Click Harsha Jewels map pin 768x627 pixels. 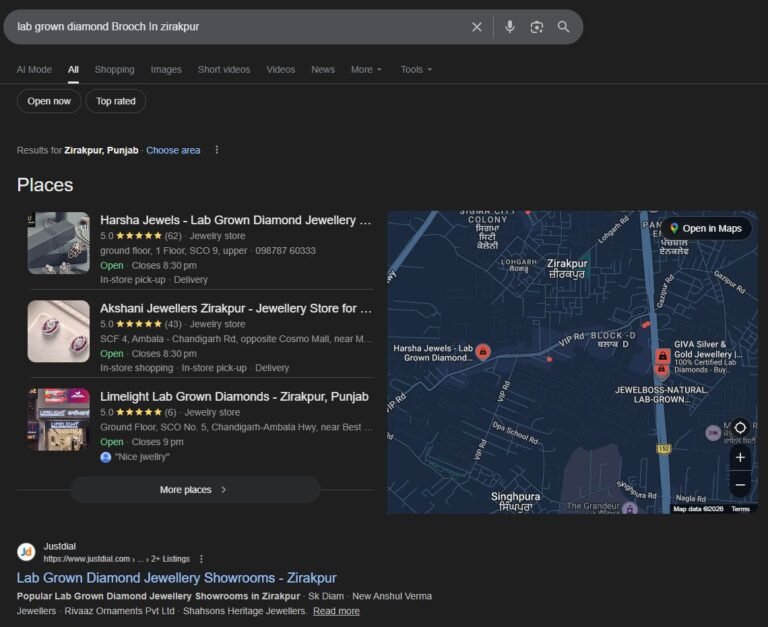483,351
